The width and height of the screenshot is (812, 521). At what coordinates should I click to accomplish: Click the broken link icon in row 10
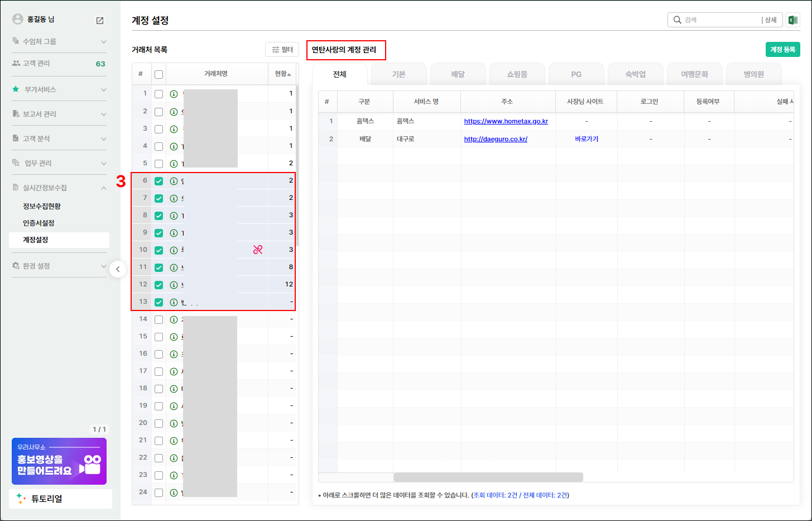[x=257, y=250]
